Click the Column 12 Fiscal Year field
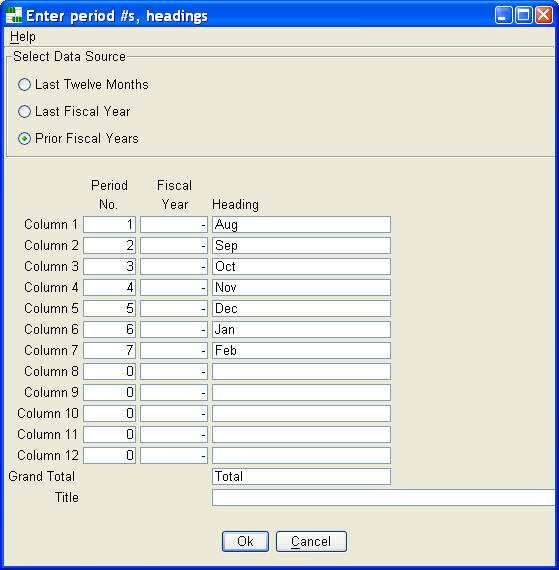Image resolution: width=559 pixels, height=570 pixels. click(174, 455)
